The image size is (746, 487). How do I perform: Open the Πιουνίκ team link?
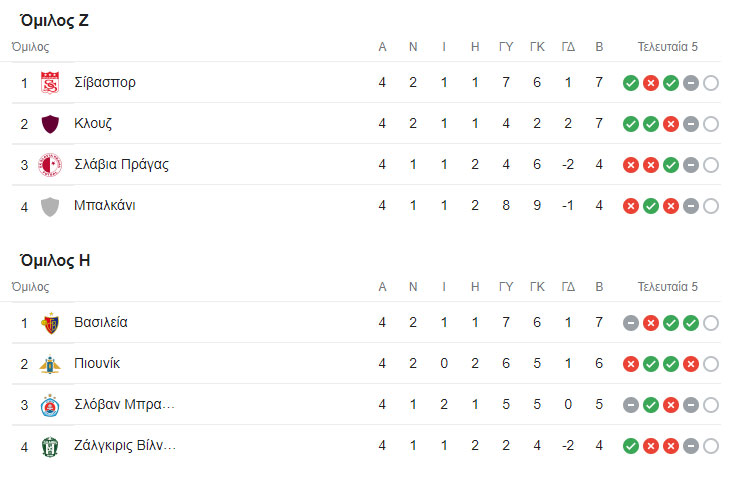(97, 364)
